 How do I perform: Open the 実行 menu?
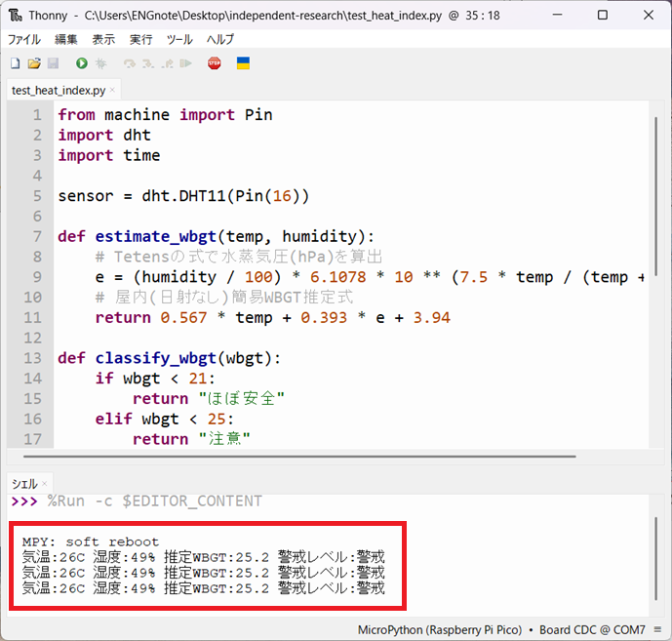141,39
